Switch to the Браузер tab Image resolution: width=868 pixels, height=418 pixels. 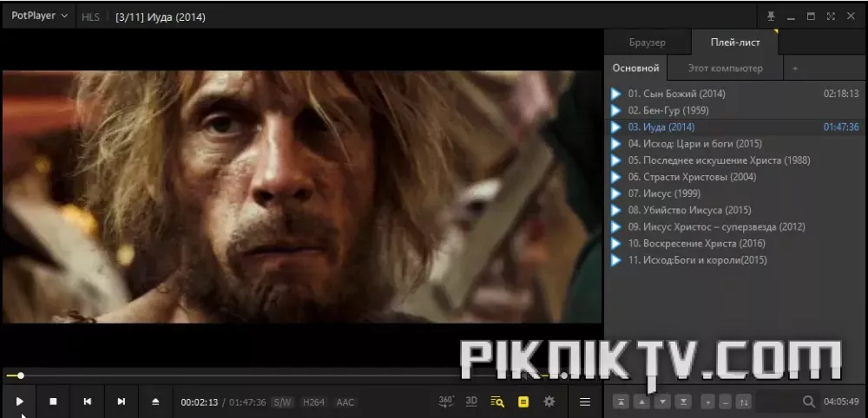648,42
